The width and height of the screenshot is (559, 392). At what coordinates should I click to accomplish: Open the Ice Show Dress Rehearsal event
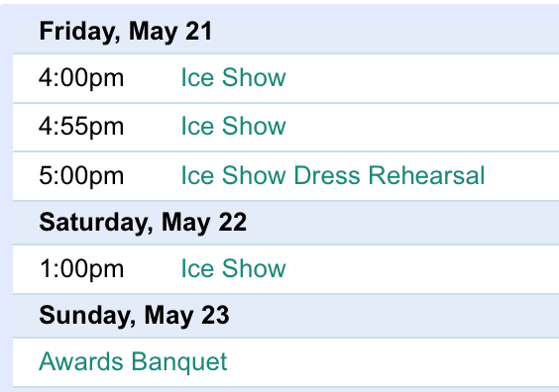coord(333,175)
